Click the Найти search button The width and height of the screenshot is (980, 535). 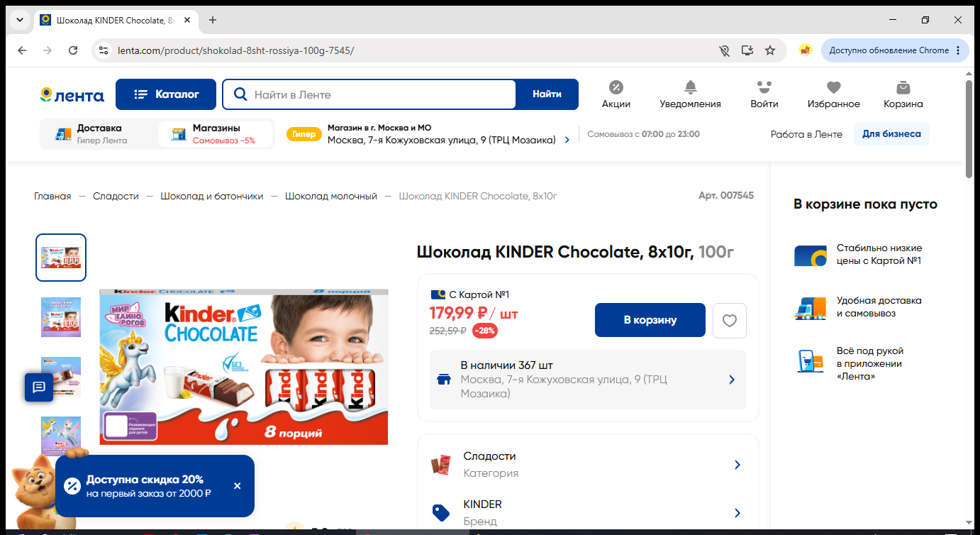(547, 94)
